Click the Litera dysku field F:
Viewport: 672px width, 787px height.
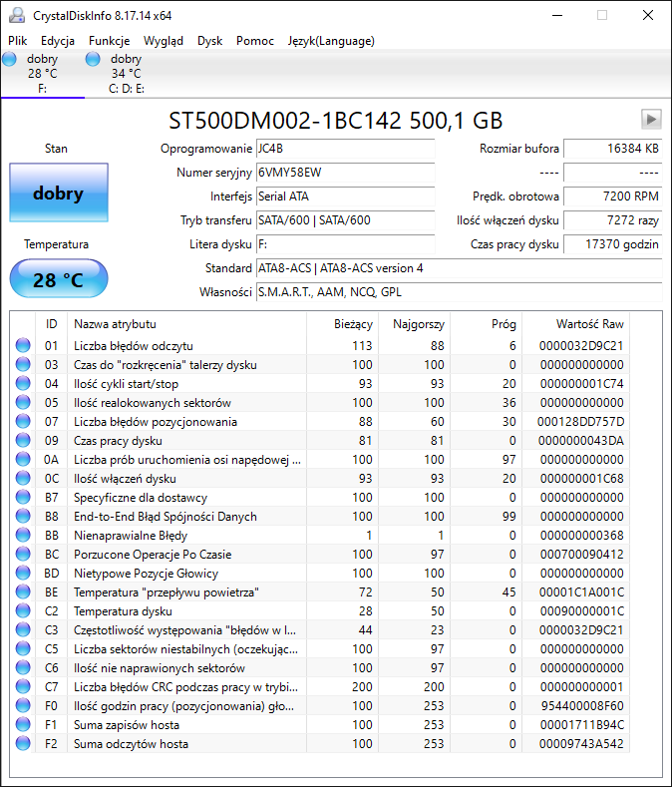pos(345,244)
